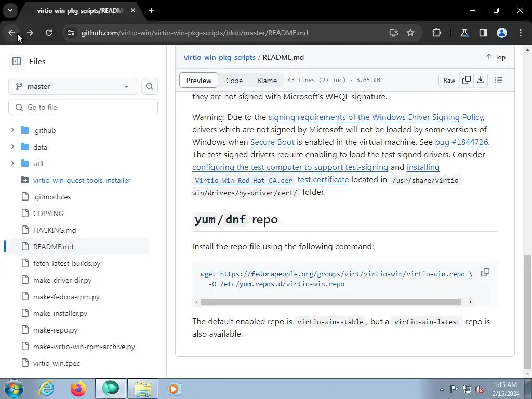
Task: Open File Explorer from taskbar
Action: 143,389
